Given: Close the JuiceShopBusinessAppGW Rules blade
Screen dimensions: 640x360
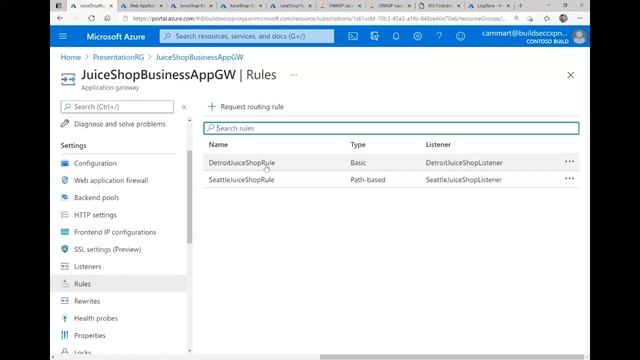Looking at the screenshot, I should [571, 75].
